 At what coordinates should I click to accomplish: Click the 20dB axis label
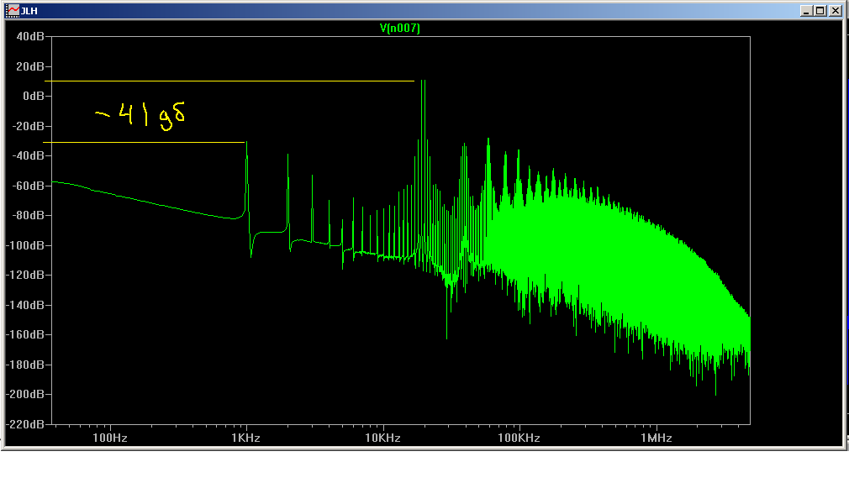[x=30, y=66]
